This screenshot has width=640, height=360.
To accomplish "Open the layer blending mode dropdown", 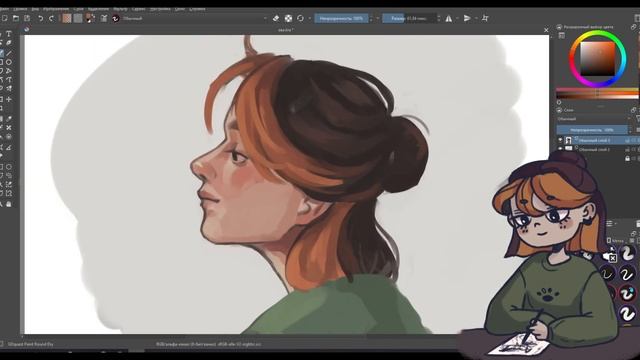I will click(x=593, y=119).
